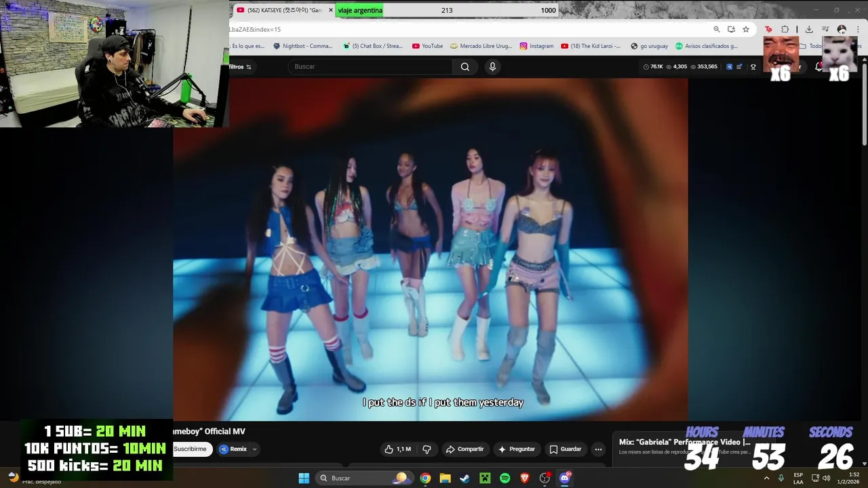The height and width of the screenshot is (488, 868).
Task: Open Brave browser from taskbar
Action: tap(524, 478)
